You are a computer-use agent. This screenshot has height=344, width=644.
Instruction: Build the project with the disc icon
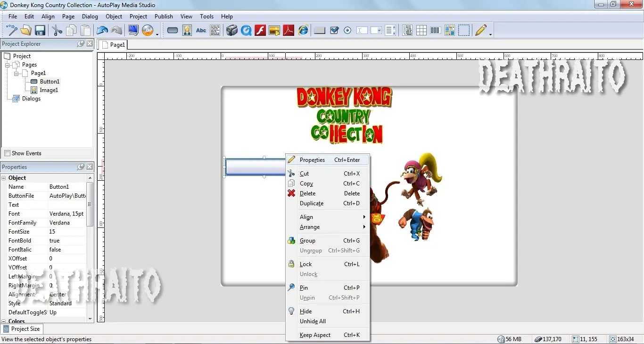pyautogui.click(x=148, y=31)
